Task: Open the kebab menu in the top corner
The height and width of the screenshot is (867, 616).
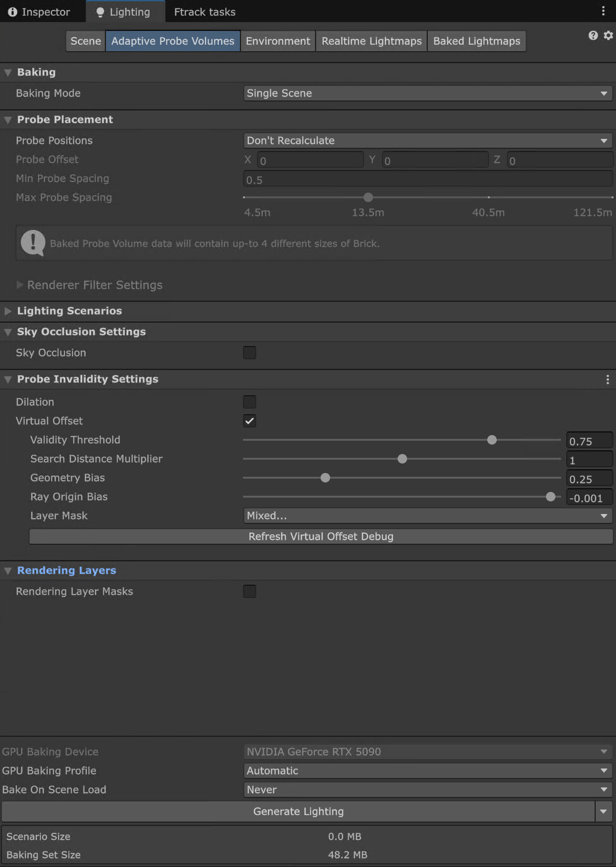Action: tap(604, 11)
